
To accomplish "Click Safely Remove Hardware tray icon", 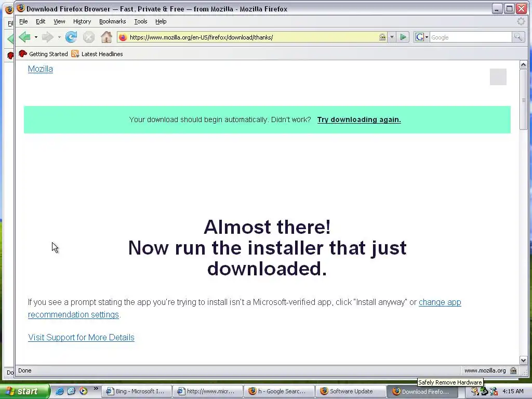I will [x=475, y=392].
